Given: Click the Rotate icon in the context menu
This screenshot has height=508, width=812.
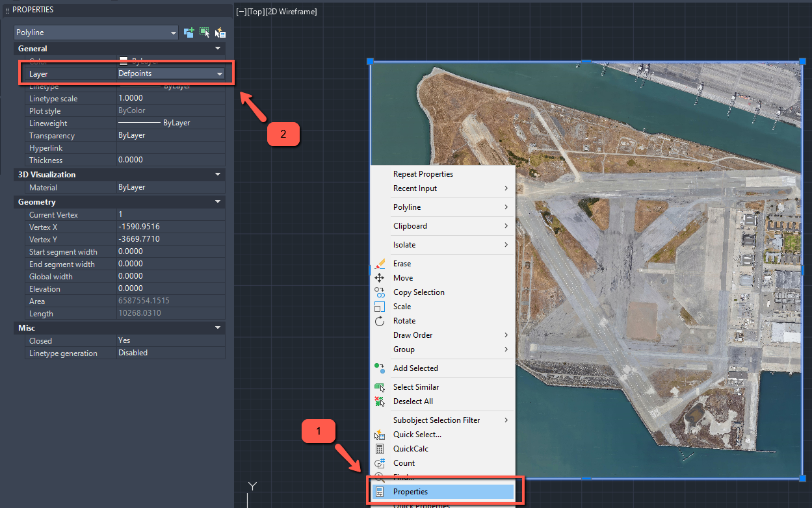Looking at the screenshot, I should point(380,321).
